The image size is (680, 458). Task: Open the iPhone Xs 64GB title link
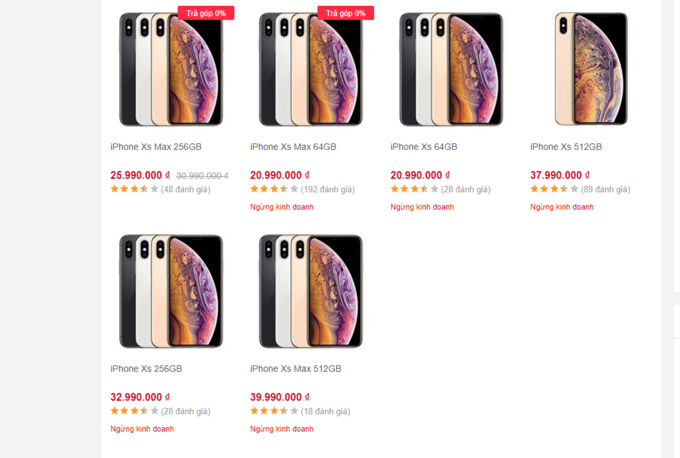click(423, 147)
